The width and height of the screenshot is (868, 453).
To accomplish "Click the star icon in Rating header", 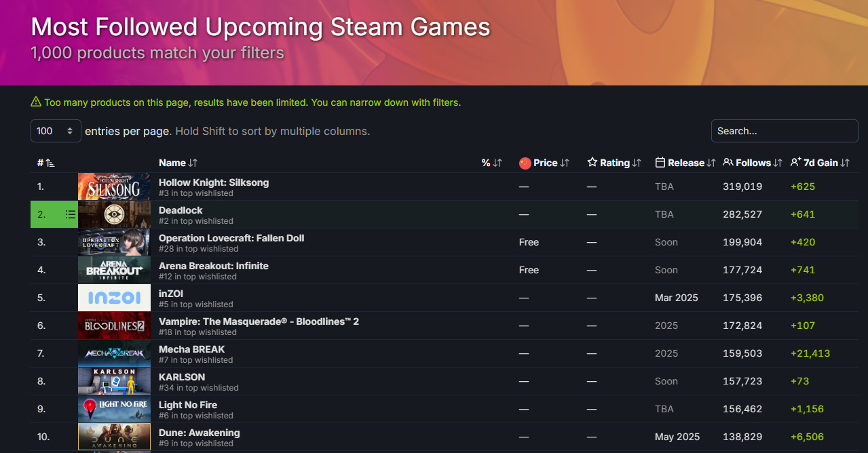I will [x=592, y=163].
